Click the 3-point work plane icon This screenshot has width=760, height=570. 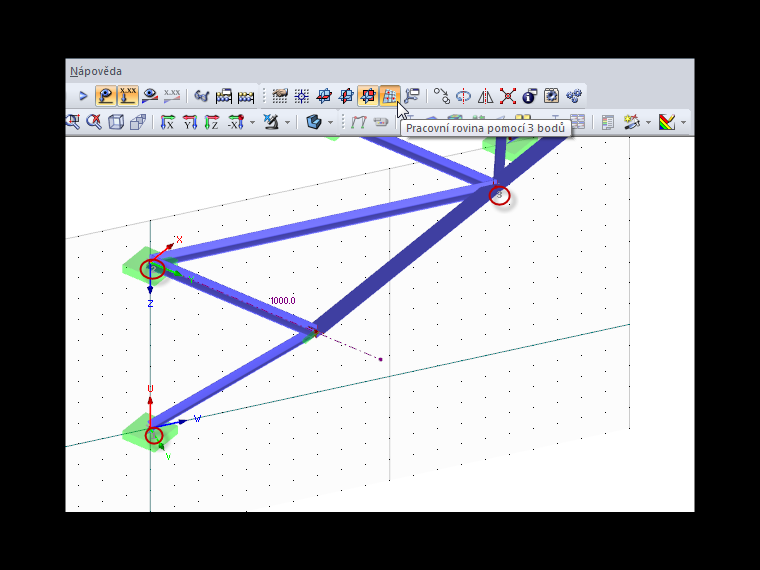(390, 96)
